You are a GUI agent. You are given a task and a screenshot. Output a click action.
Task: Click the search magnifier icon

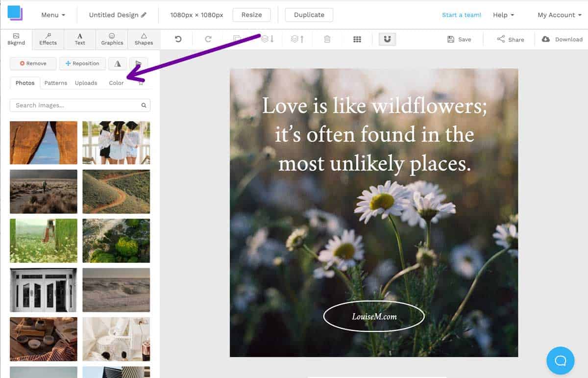tap(144, 105)
